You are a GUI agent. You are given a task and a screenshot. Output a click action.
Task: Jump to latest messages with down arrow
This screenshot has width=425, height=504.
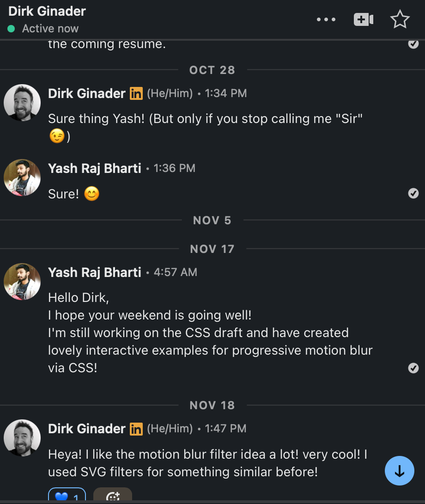tap(399, 471)
